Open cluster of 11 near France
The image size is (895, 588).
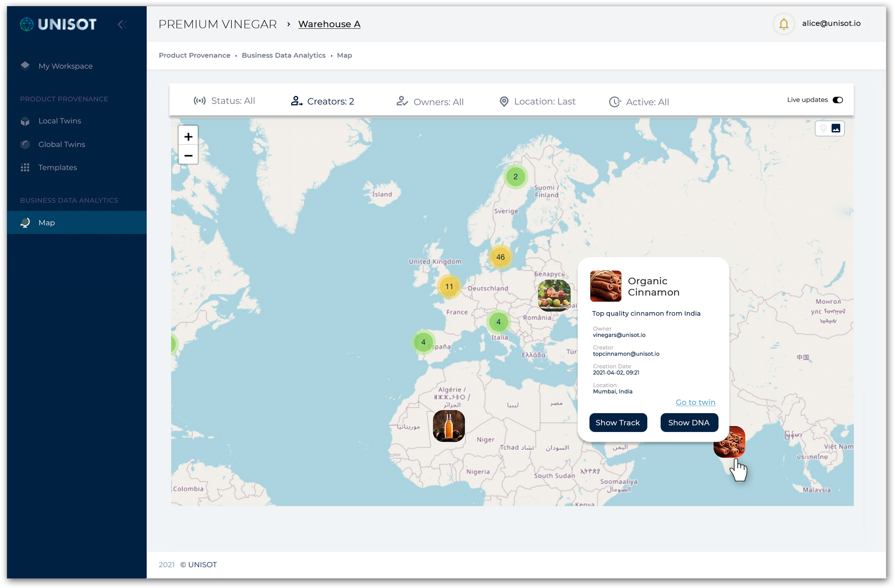pos(449,287)
